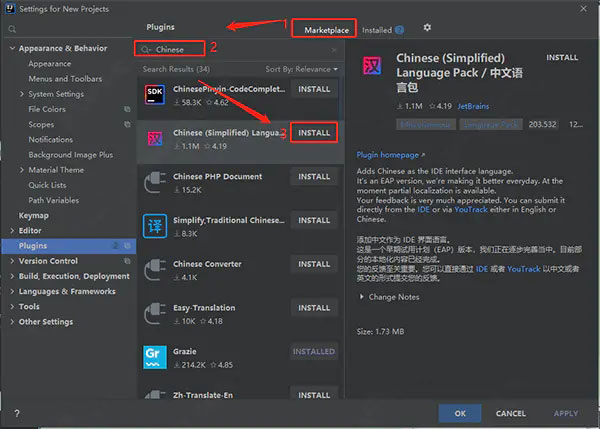600x429 pixels.
Task: Open the plugins gear settings icon
Action: tap(427, 28)
